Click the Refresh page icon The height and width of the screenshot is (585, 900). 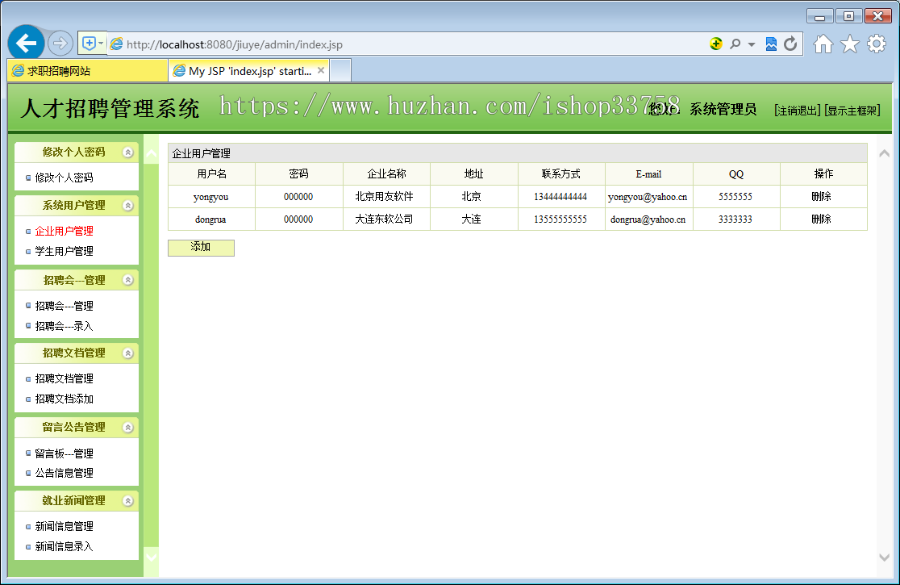click(790, 44)
